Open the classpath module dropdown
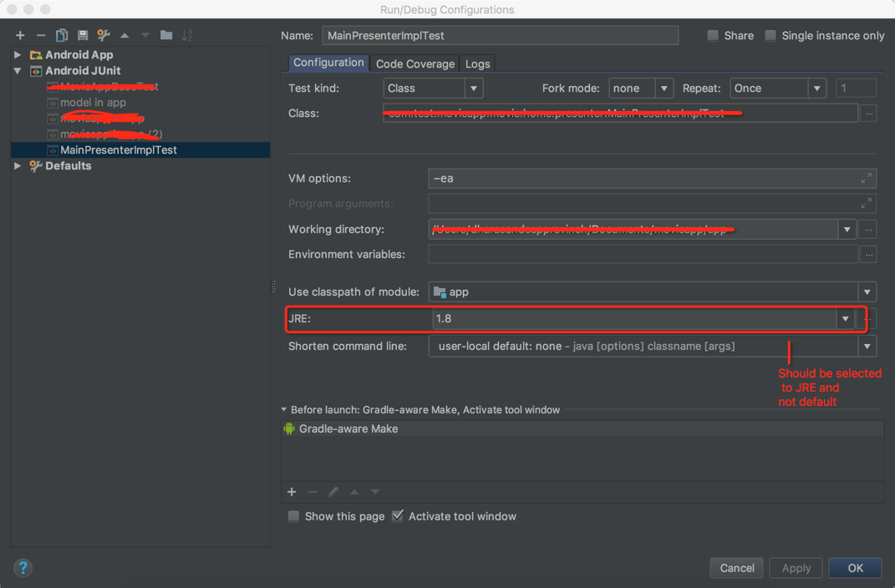 (867, 292)
